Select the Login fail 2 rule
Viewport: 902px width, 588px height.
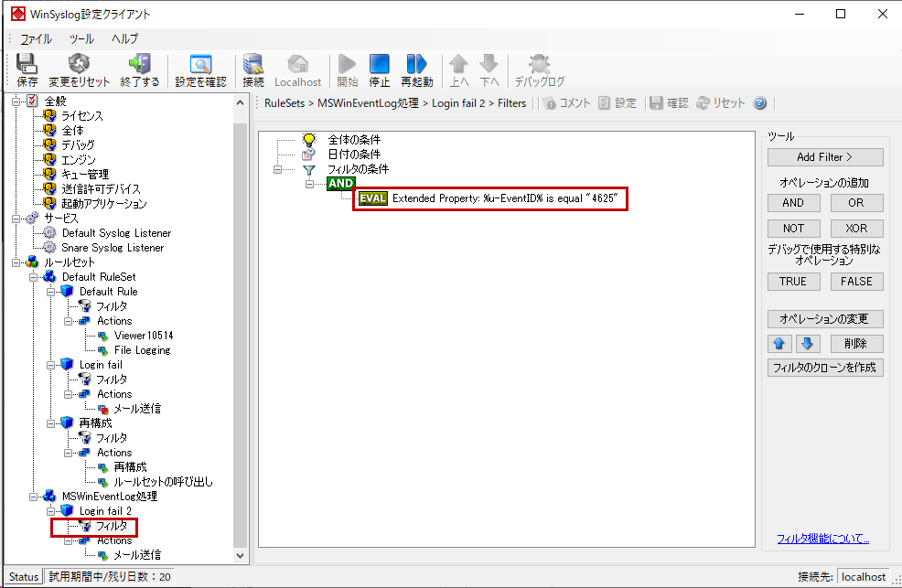pyautogui.click(x=105, y=511)
